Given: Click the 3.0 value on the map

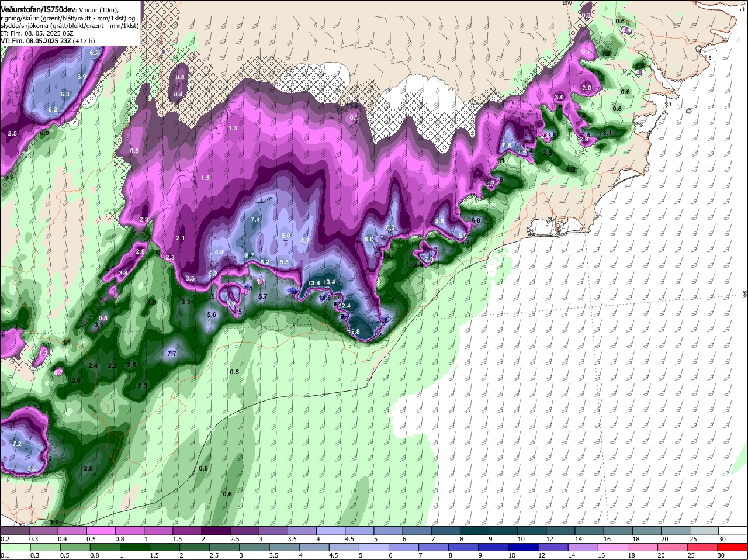Looking at the screenshot, I should click(x=559, y=97).
